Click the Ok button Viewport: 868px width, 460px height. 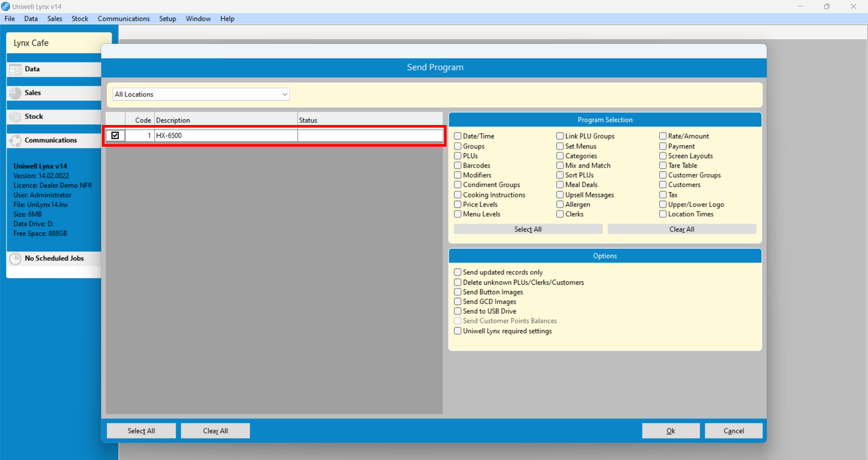click(x=671, y=430)
